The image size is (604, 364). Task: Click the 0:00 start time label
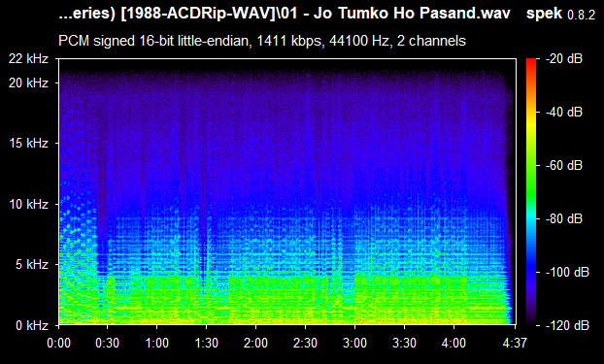click(58, 343)
